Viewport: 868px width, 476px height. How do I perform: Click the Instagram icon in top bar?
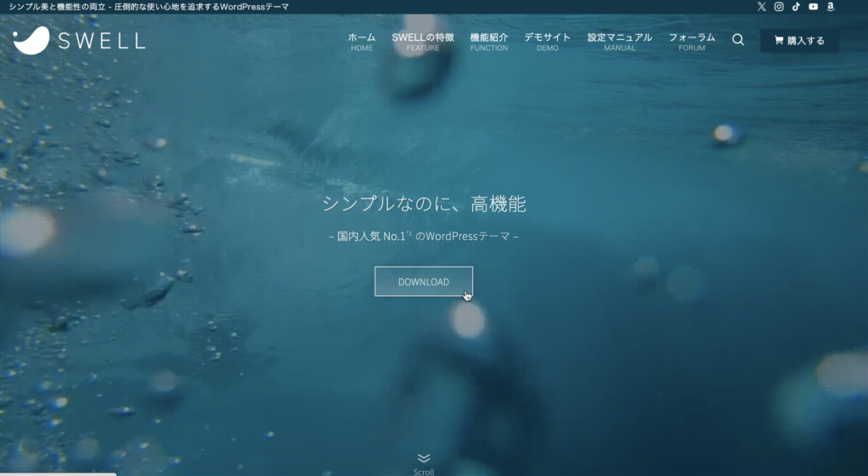[779, 7]
